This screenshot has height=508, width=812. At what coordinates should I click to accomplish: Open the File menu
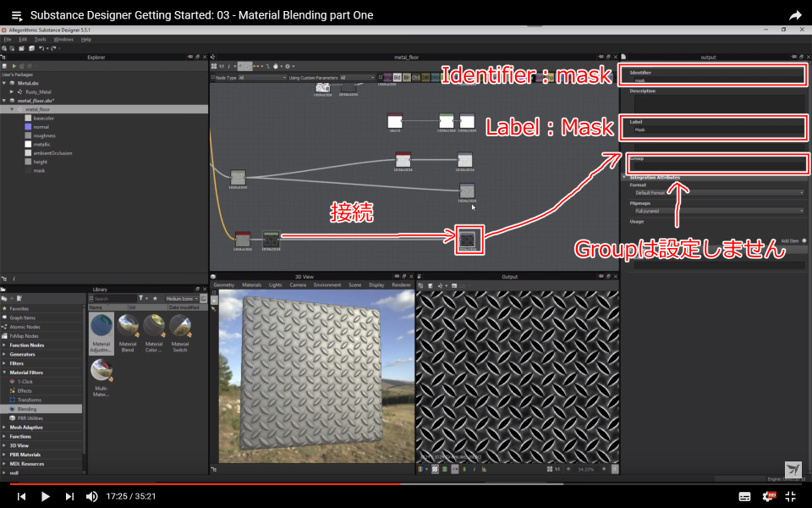point(8,40)
